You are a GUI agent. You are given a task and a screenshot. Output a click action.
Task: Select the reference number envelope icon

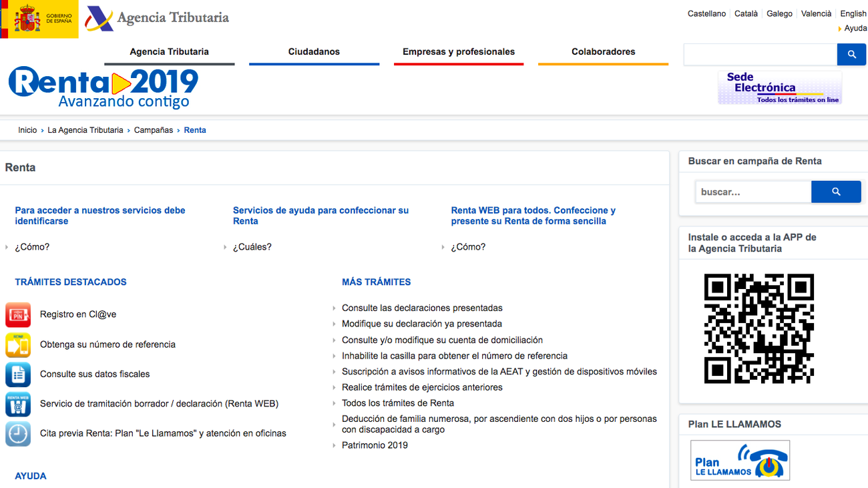[x=17, y=344]
